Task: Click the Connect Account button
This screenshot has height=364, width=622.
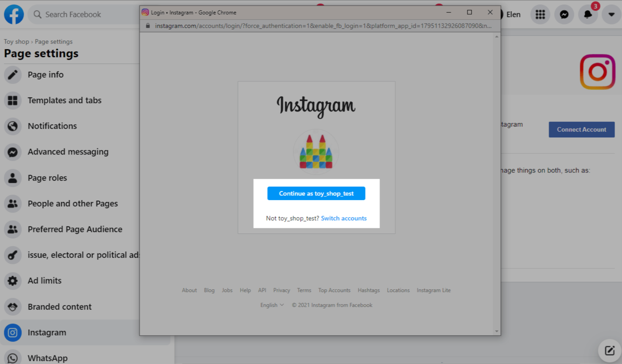Action: coord(581,129)
